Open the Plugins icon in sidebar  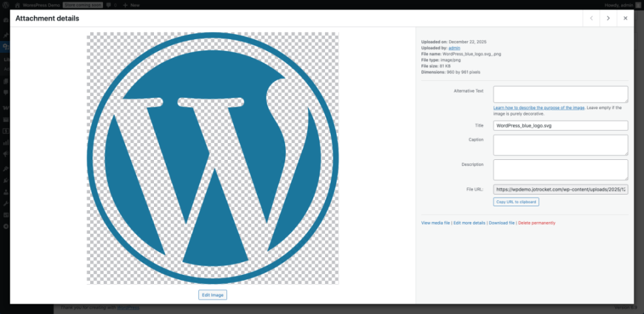click(x=5, y=180)
